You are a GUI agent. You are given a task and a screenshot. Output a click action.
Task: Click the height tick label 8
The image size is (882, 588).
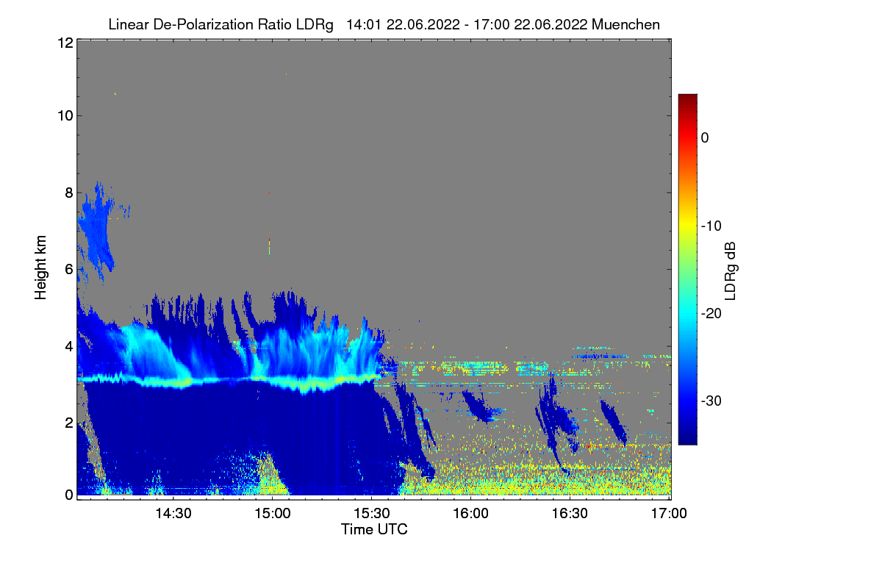coord(68,193)
